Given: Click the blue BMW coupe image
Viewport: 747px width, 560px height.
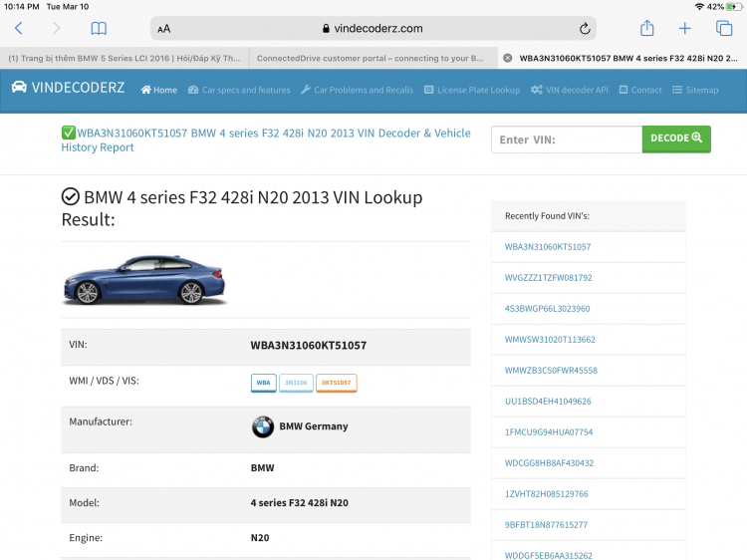Looking at the screenshot, I should [x=144, y=280].
